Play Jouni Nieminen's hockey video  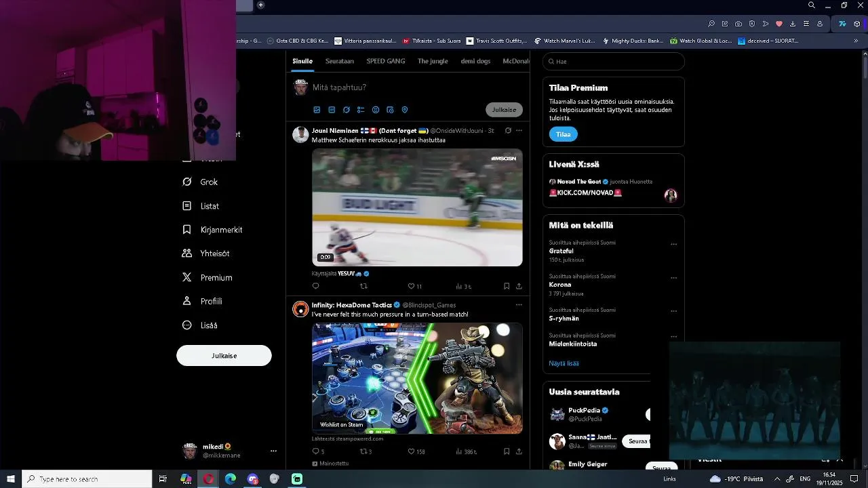click(417, 207)
